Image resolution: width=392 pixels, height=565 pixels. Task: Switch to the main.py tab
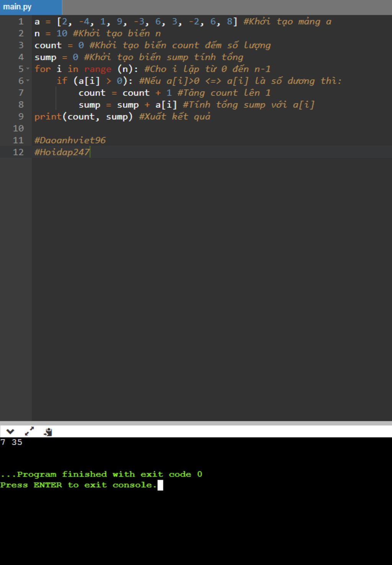tap(31, 7)
